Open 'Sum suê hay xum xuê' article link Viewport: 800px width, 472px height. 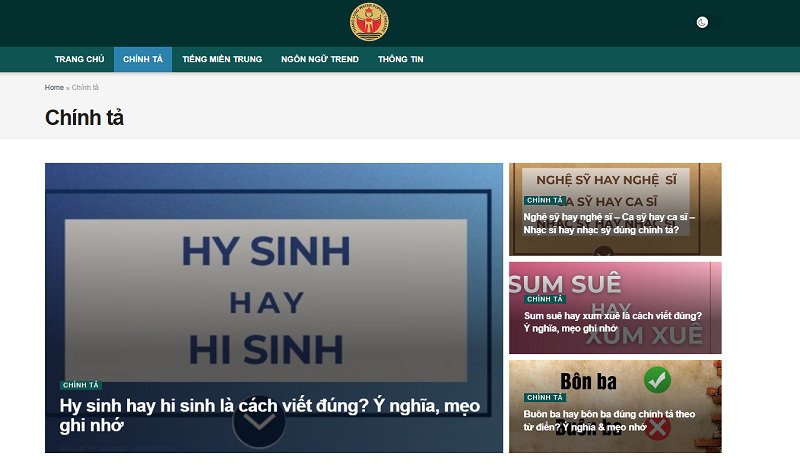612,321
